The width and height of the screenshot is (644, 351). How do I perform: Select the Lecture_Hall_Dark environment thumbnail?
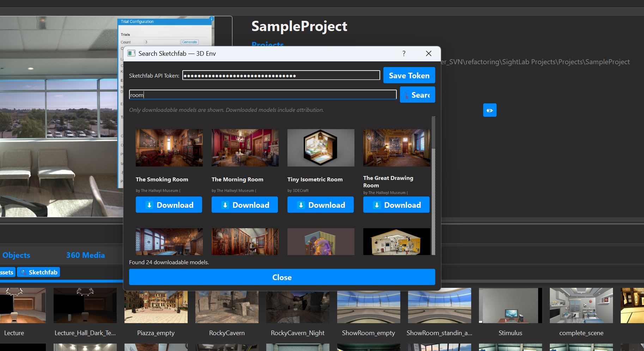[85, 305]
